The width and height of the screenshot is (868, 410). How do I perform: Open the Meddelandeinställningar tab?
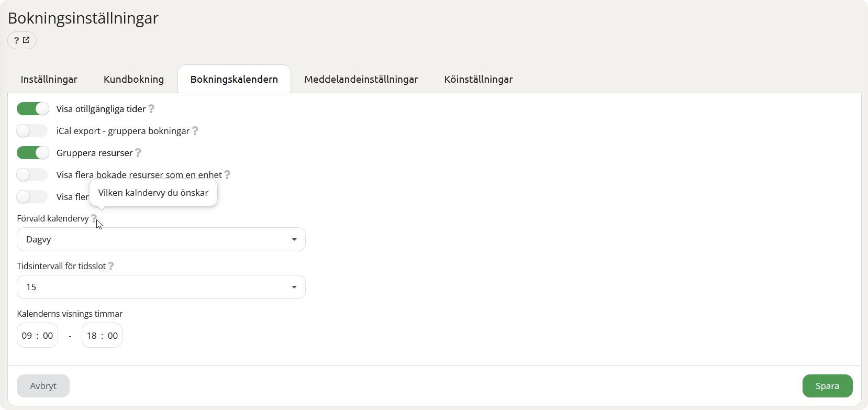click(x=361, y=79)
